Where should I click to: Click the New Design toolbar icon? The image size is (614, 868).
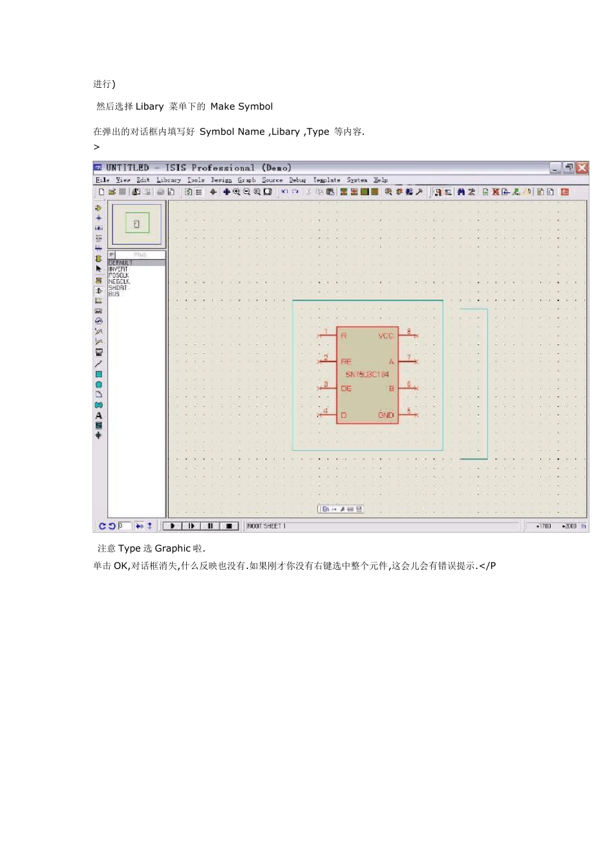pyautogui.click(x=101, y=192)
